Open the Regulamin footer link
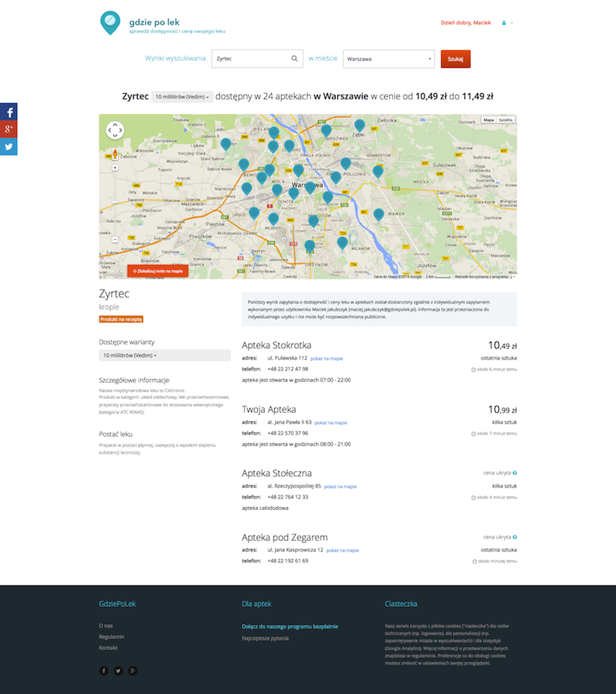 click(x=112, y=637)
